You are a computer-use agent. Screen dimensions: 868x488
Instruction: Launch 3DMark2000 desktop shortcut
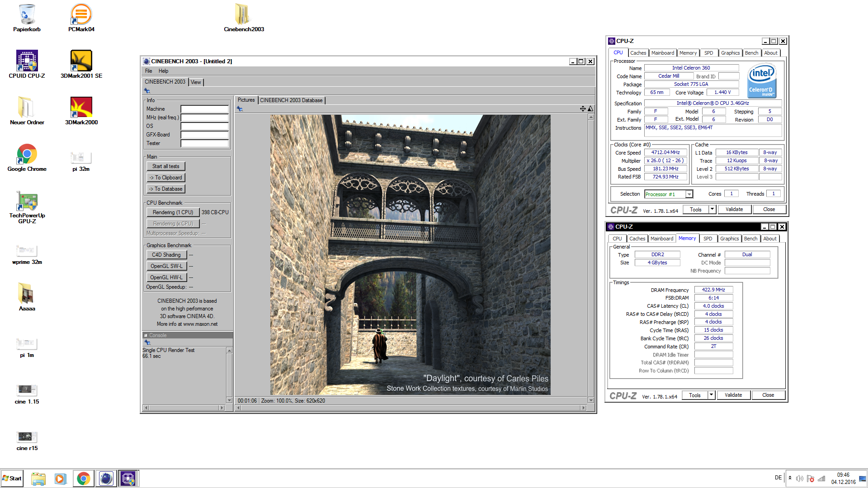81,111
